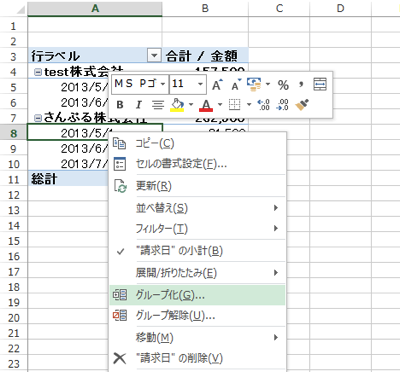The height and width of the screenshot is (372, 400).
Task: Select row 11 header
Action: (x=13, y=180)
